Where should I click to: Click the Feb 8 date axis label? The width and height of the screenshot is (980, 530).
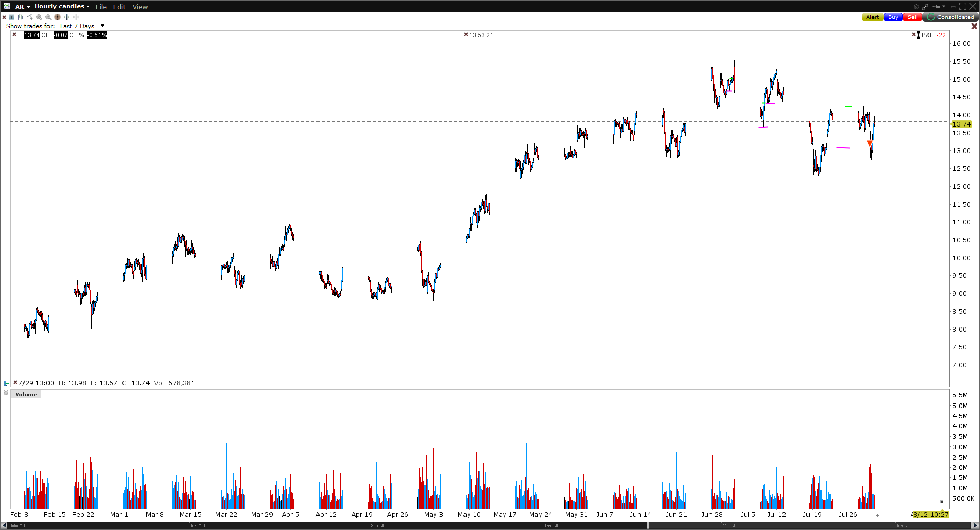point(19,514)
